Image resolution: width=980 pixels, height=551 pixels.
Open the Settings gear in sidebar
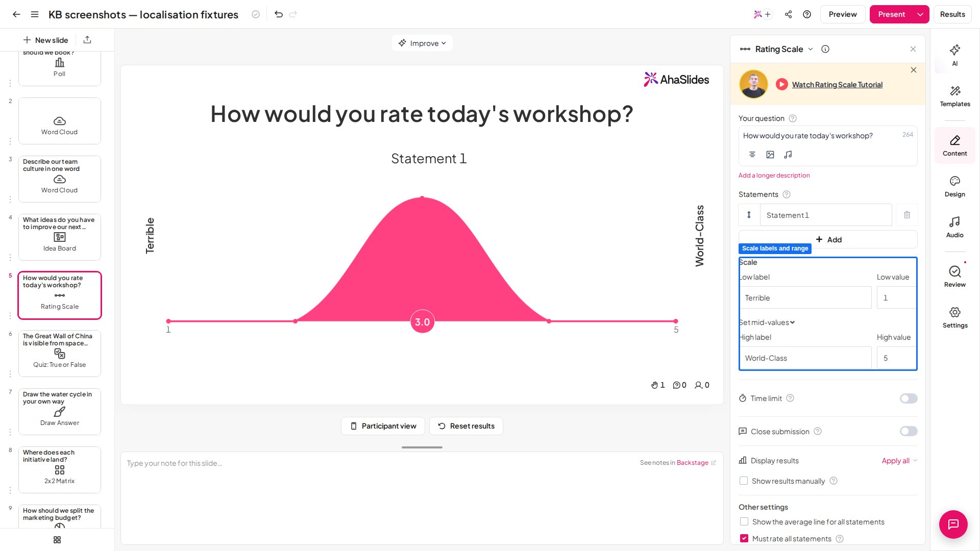tap(955, 317)
